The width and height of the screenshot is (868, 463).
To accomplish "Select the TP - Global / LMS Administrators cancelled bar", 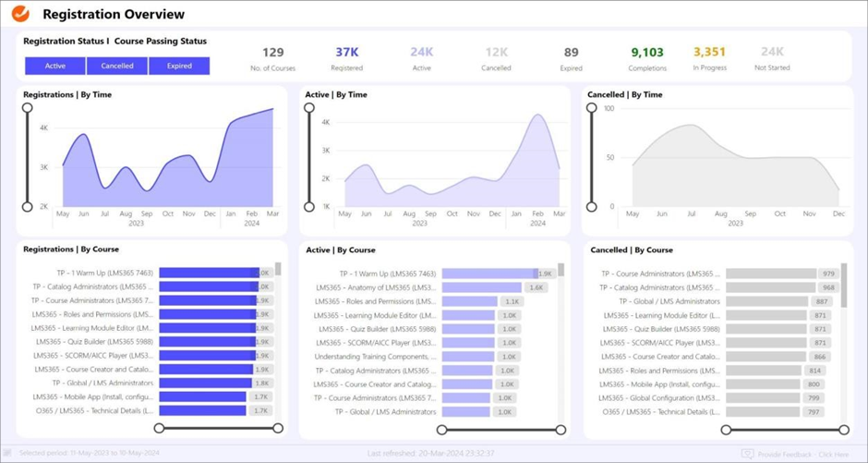I will click(766, 301).
